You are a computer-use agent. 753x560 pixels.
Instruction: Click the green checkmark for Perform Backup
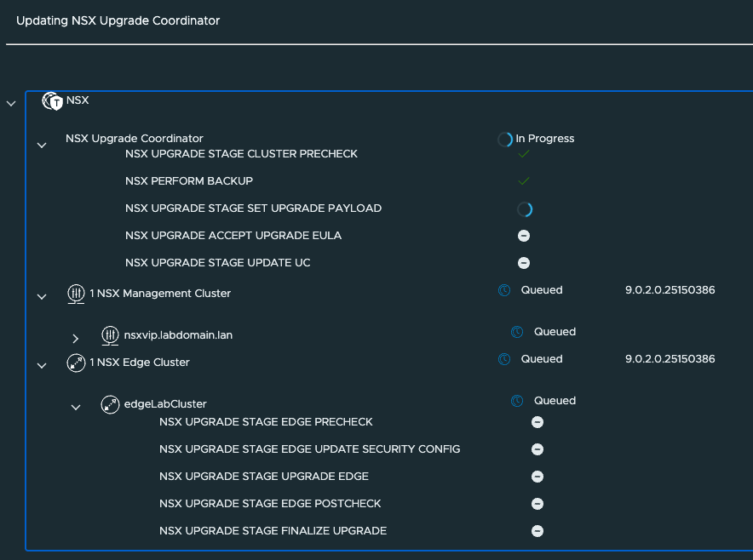(524, 181)
